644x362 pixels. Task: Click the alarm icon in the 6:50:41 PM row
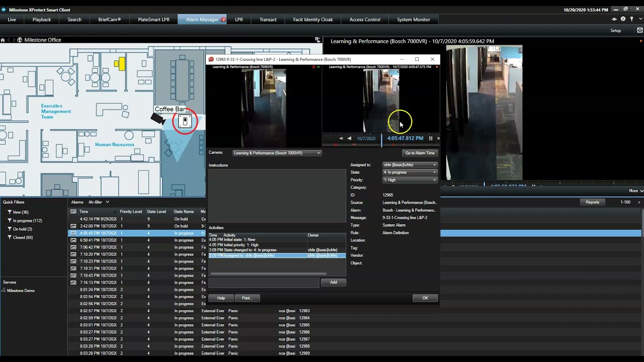click(73, 240)
